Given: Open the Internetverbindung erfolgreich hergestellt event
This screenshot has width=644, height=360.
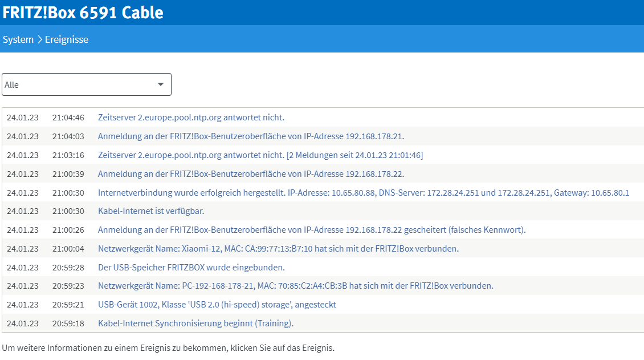Looking at the screenshot, I should 363,193.
